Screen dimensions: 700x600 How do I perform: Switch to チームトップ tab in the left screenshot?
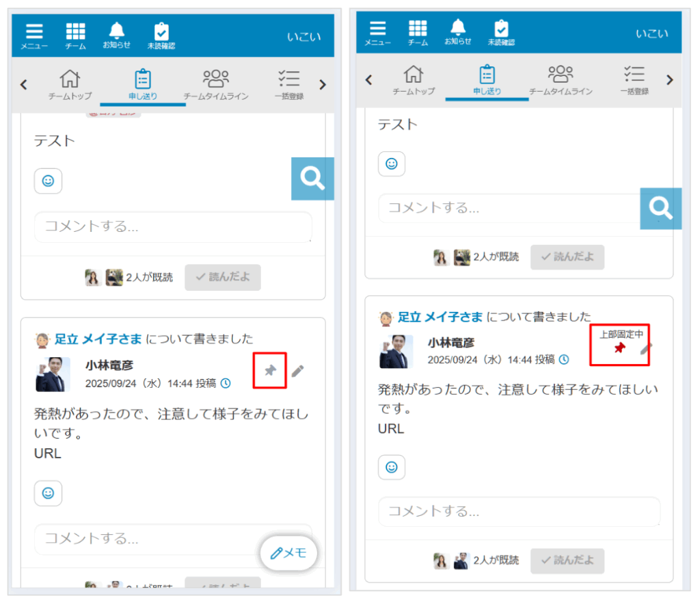point(70,85)
